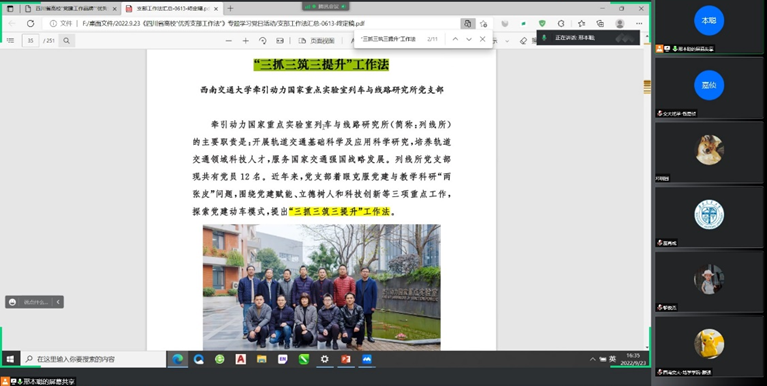Zoom out the PDF with the minus icon

point(228,41)
